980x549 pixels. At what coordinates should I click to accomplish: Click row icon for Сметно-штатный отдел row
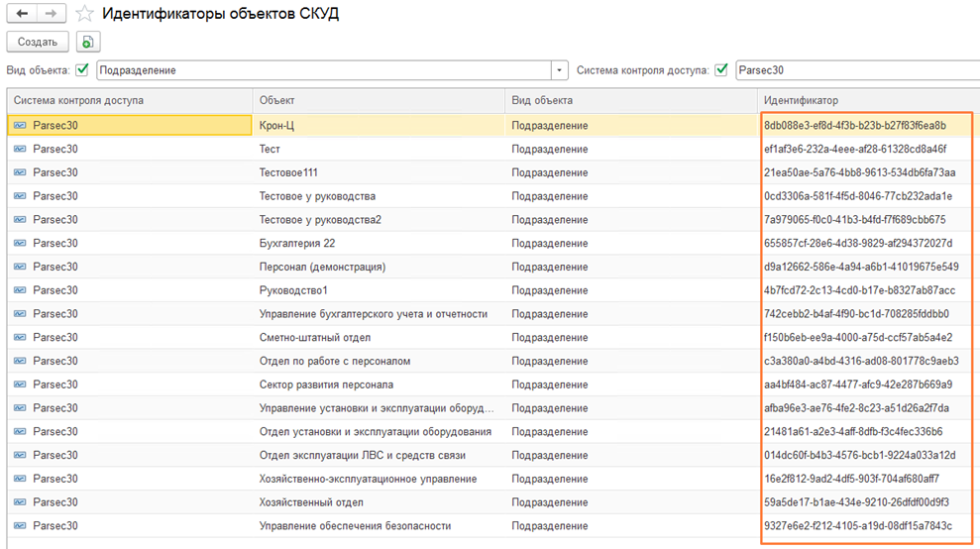[20, 338]
